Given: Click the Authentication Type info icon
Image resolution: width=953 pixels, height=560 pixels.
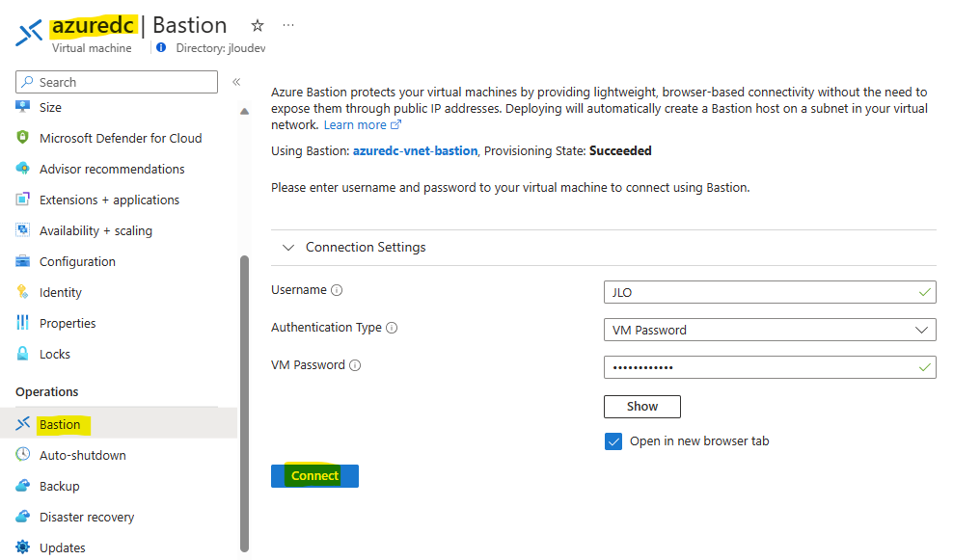Looking at the screenshot, I should point(392,328).
